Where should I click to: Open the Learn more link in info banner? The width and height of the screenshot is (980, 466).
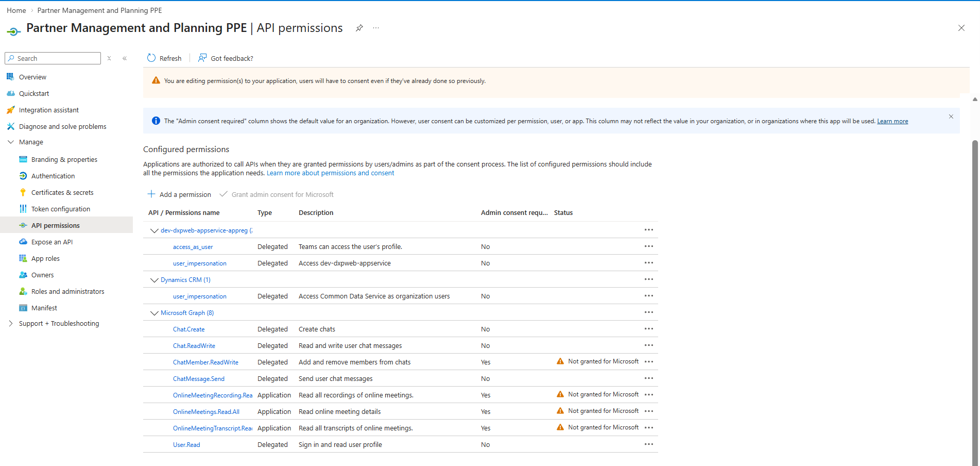[x=892, y=121]
